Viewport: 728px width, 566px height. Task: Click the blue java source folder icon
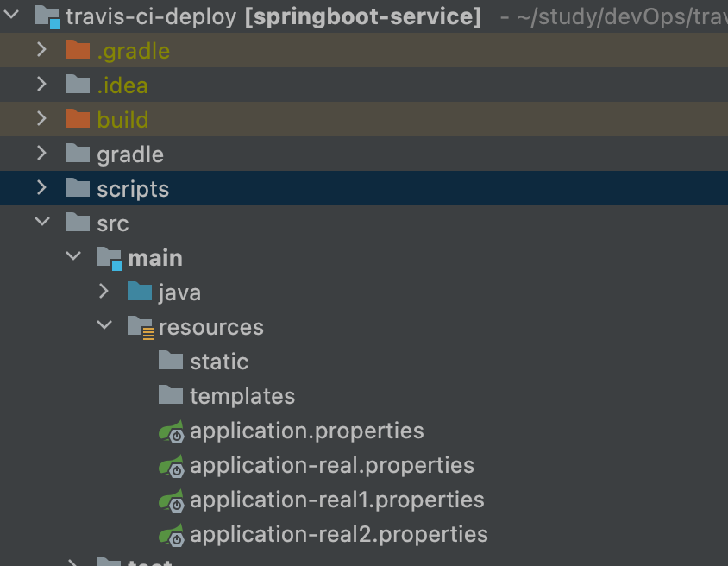(140, 291)
